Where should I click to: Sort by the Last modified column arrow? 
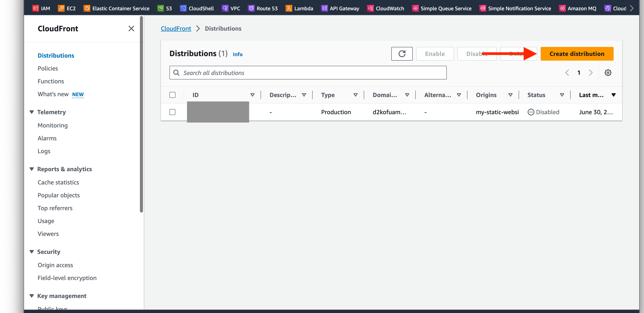click(x=613, y=95)
